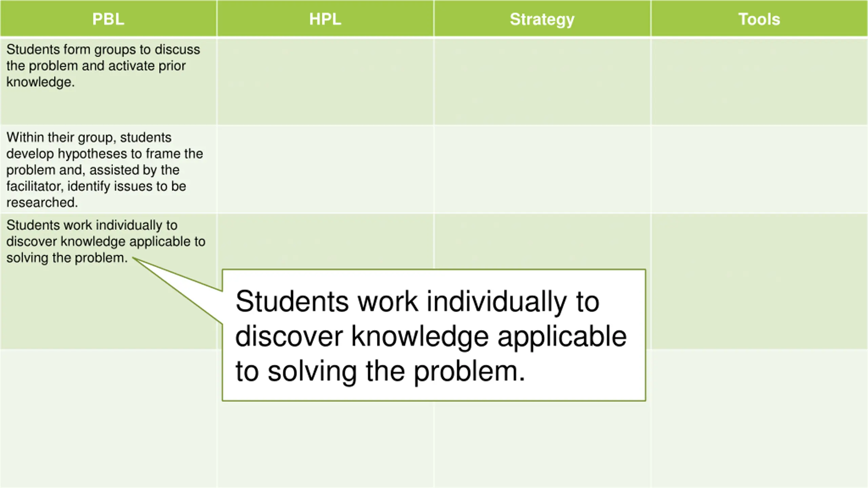Click the HPL column header
The height and width of the screenshot is (488, 868).
(325, 19)
